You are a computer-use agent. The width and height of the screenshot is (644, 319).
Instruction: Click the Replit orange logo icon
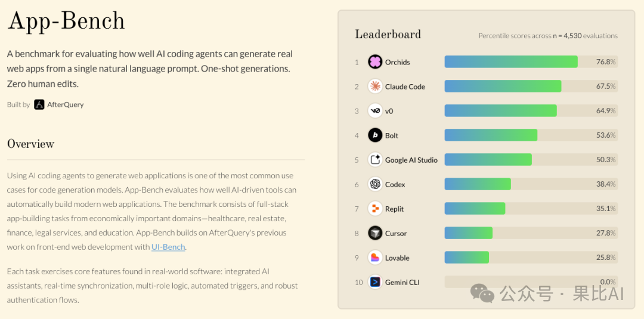click(375, 209)
